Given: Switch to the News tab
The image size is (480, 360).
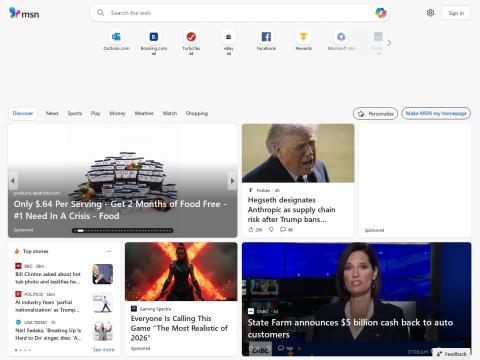Looking at the screenshot, I should pyautogui.click(x=52, y=113).
